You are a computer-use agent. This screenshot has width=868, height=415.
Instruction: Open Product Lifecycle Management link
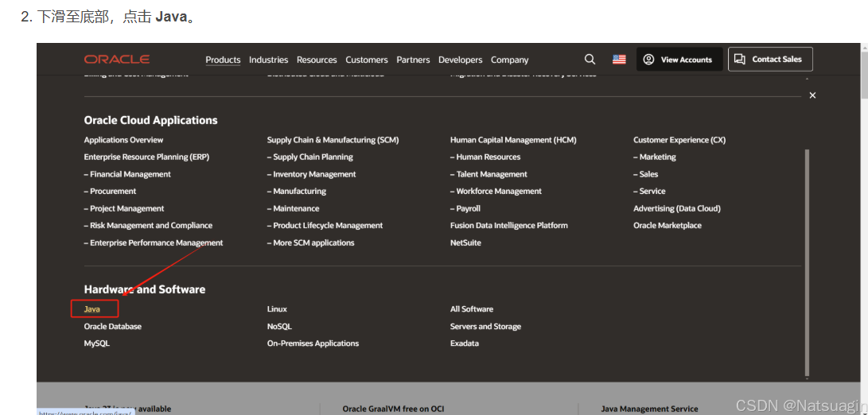[325, 225]
